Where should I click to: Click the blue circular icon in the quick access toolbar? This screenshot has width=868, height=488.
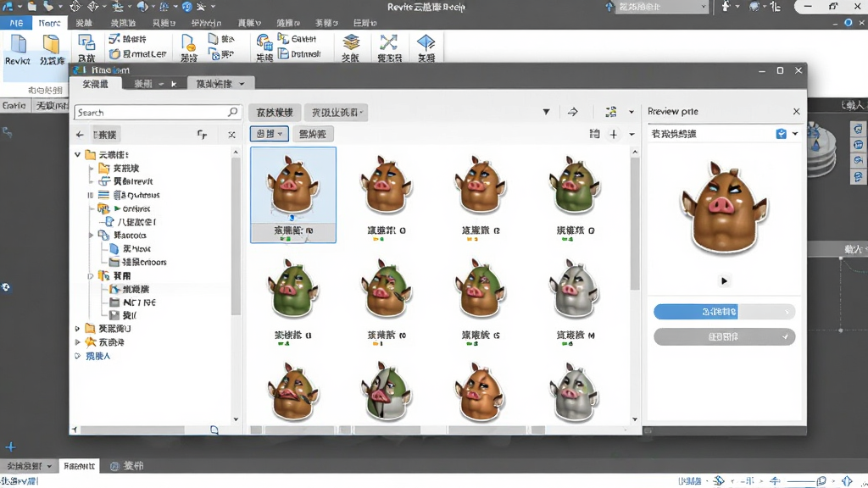(187, 7)
